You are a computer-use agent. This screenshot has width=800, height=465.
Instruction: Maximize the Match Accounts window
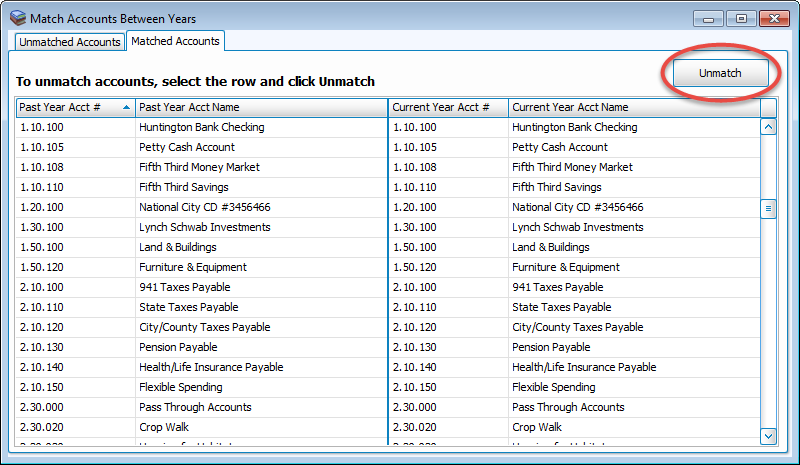740,18
